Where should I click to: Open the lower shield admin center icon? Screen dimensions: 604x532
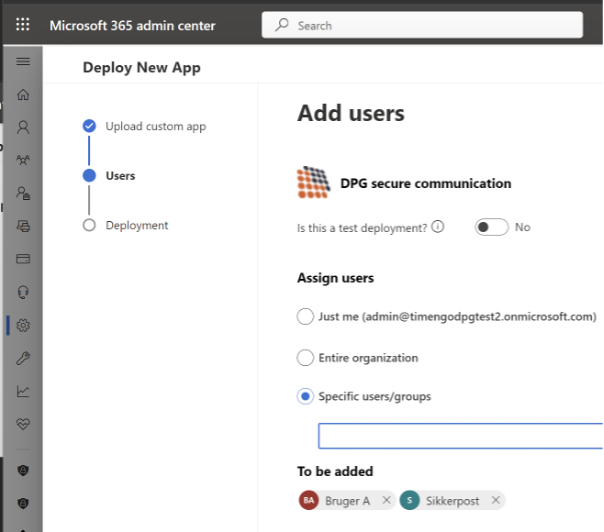[23, 503]
